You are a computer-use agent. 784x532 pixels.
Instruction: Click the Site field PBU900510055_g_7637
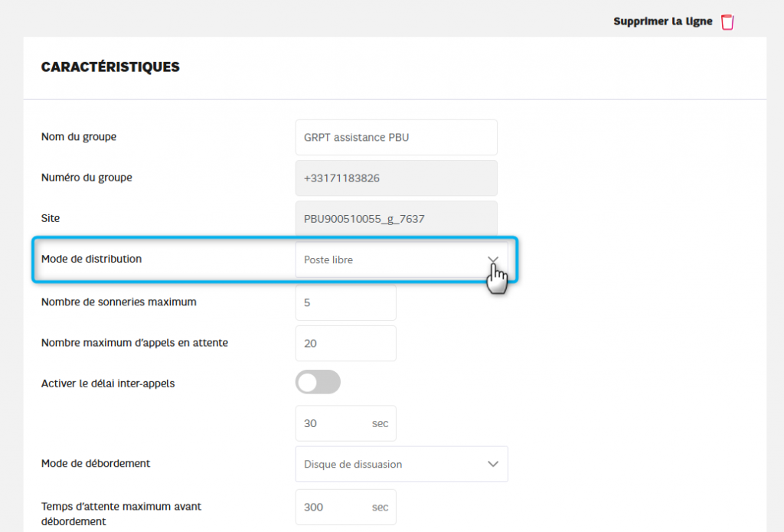396,218
